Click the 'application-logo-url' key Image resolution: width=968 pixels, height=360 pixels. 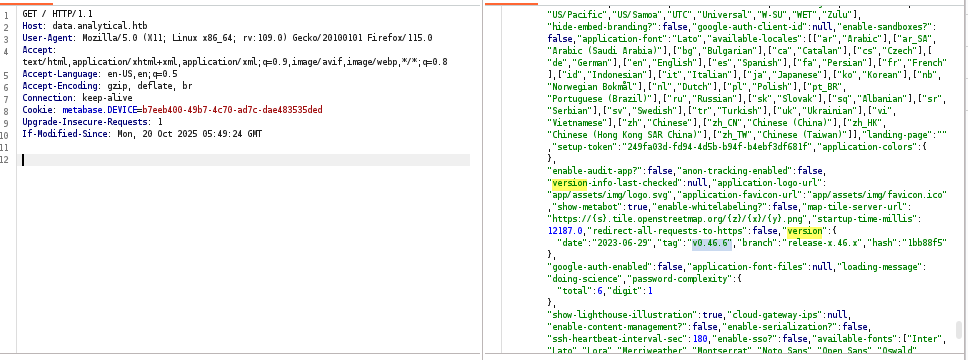768,183
